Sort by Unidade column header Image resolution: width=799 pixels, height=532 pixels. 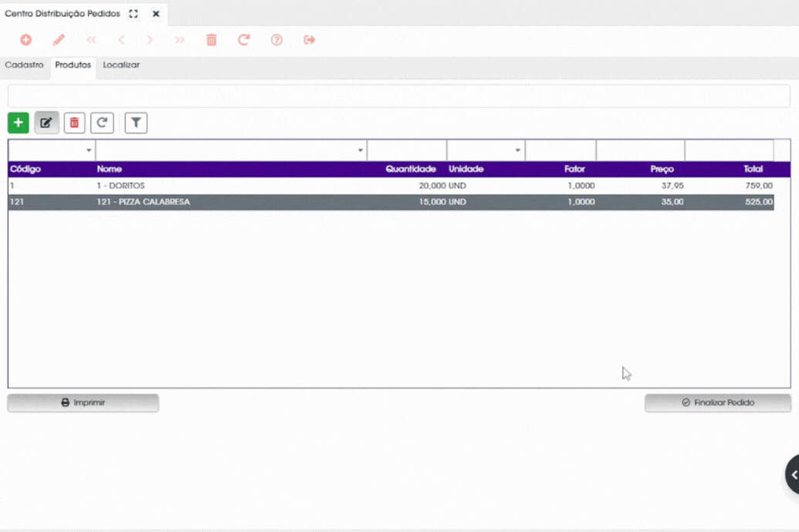point(466,169)
